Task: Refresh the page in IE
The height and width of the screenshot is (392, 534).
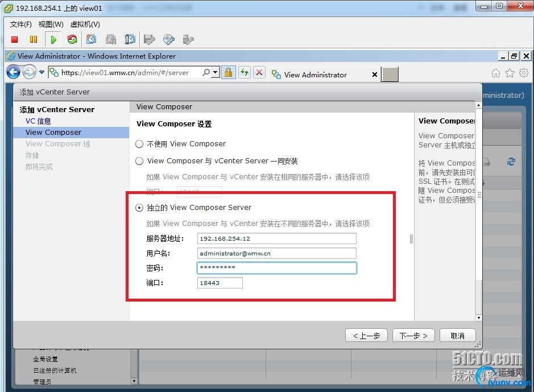Action: tap(245, 73)
